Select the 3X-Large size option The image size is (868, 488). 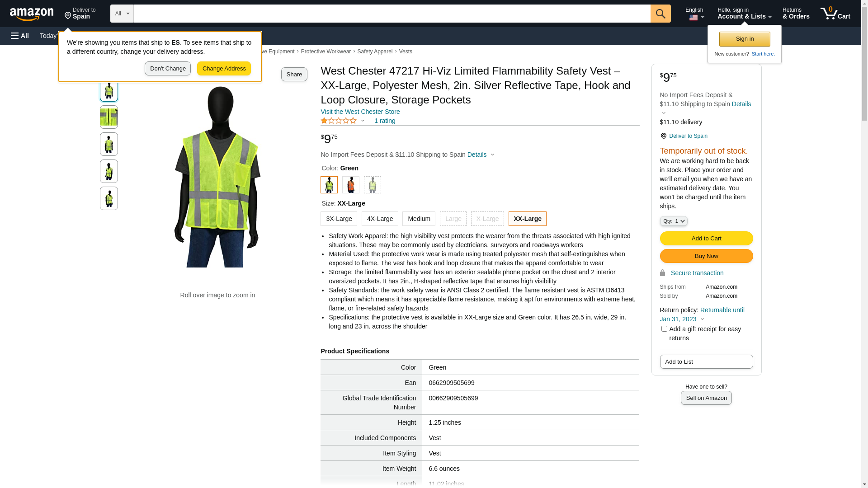pyautogui.click(x=339, y=219)
